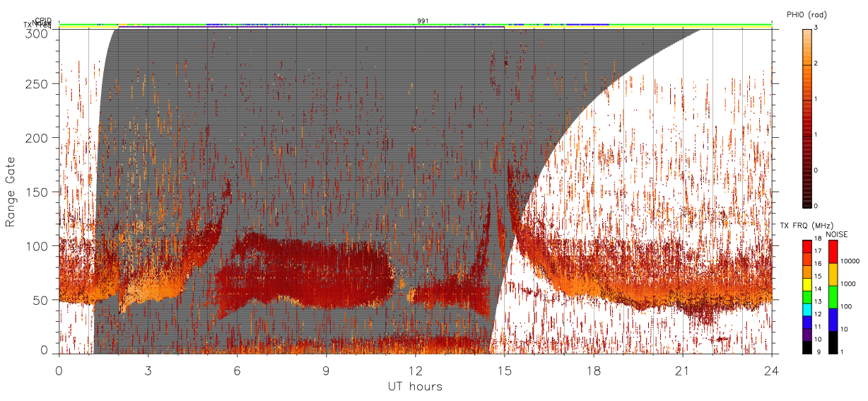Viewport: 868px width, 401px height.
Task: Select x-axis tick label 24 on UT hours axis
Action: pos(771,369)
